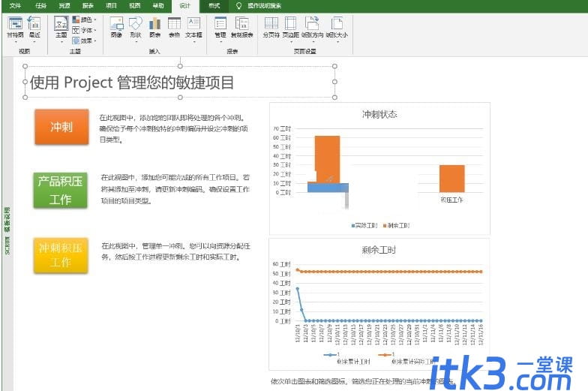Click the 最近 (Recent) reports icon
This screenshot has width=588, height=391.
click(x=34, y=23)
